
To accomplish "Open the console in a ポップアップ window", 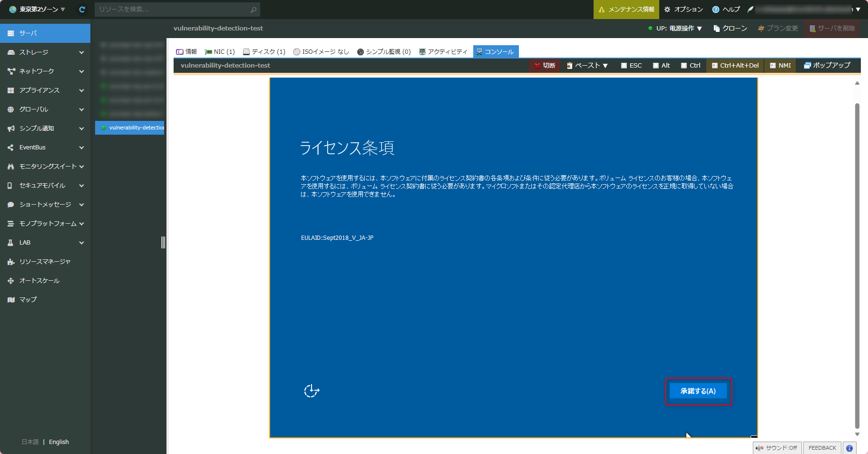I will pos(827,65).
